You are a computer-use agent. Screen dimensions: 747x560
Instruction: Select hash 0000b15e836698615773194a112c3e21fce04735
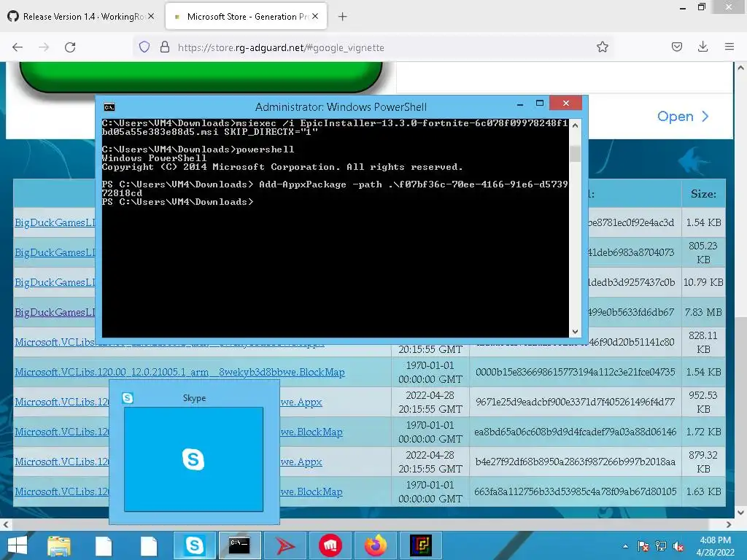575,372
